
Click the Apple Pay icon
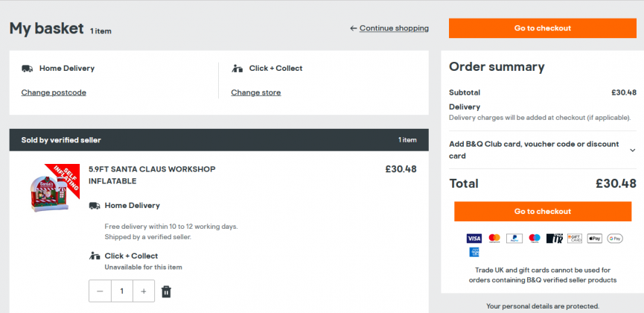[595, 238]
